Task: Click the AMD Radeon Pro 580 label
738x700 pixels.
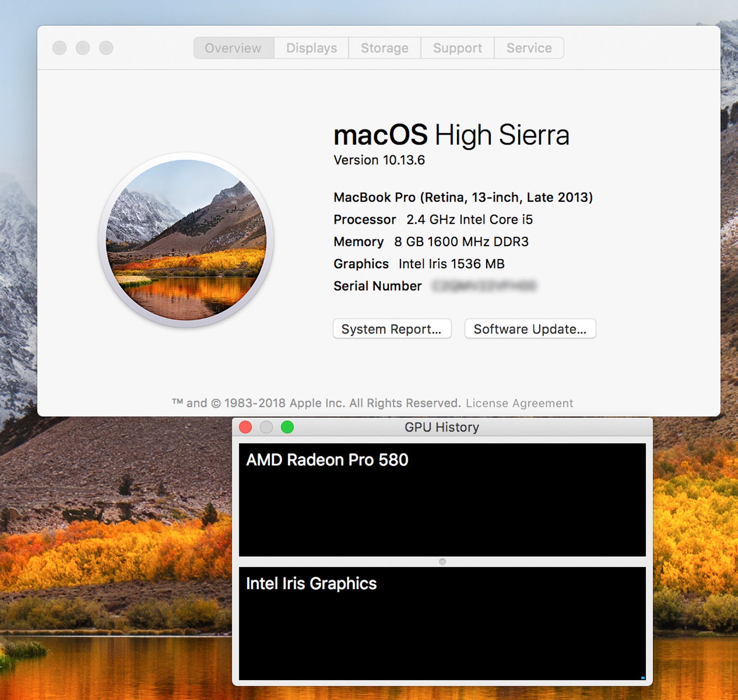Action: [327, 460]
